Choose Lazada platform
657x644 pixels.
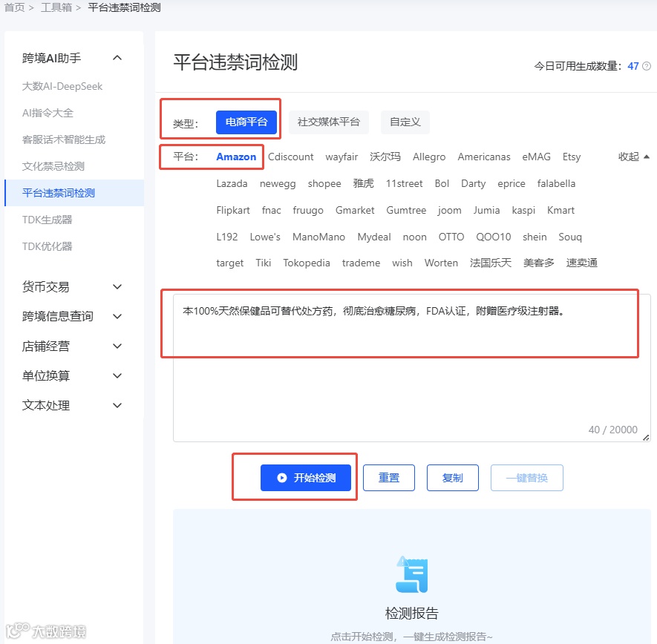point(232,184)
